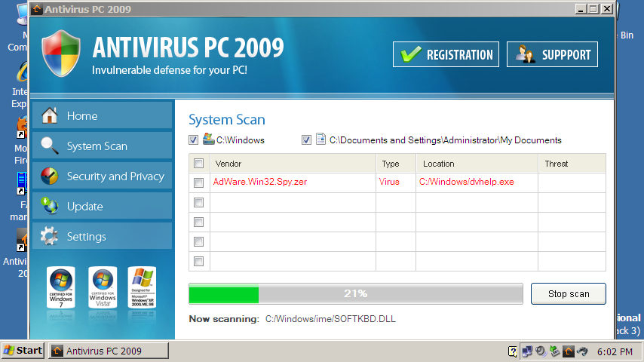Click the Certified for Windows 7 badge
Image resolution: width=644 pixels, height=362 pixels.
coord(61,287)
